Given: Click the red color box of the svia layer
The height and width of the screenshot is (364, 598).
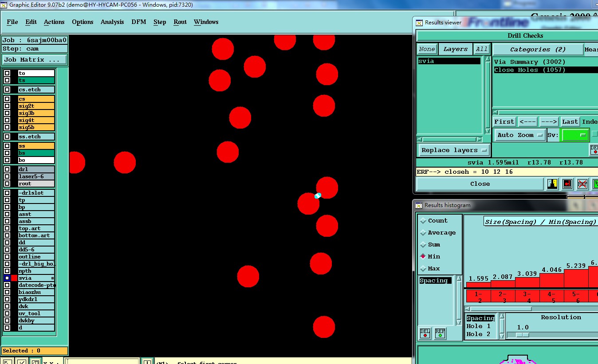Looking at the screenshot, I should coord(15,278).
